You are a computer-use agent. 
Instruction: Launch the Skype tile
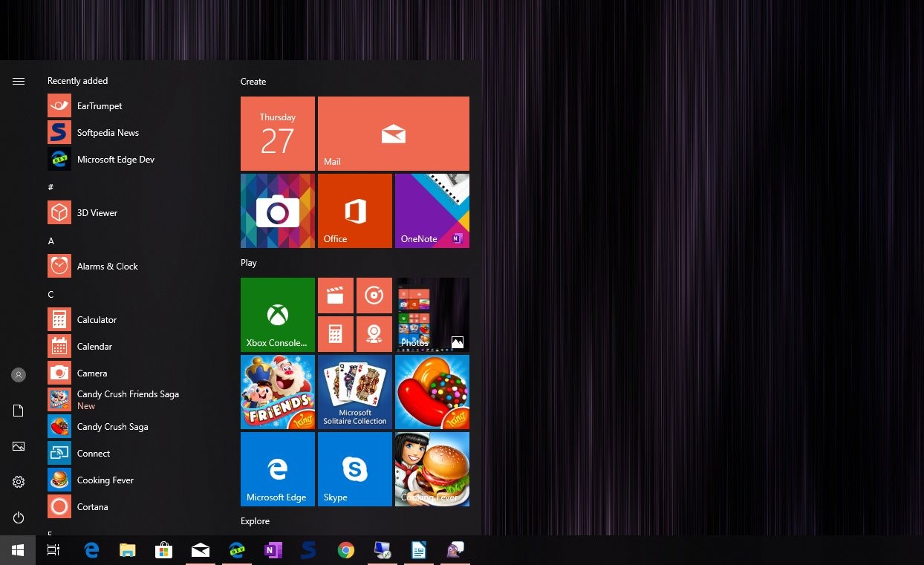pos(355,469)
